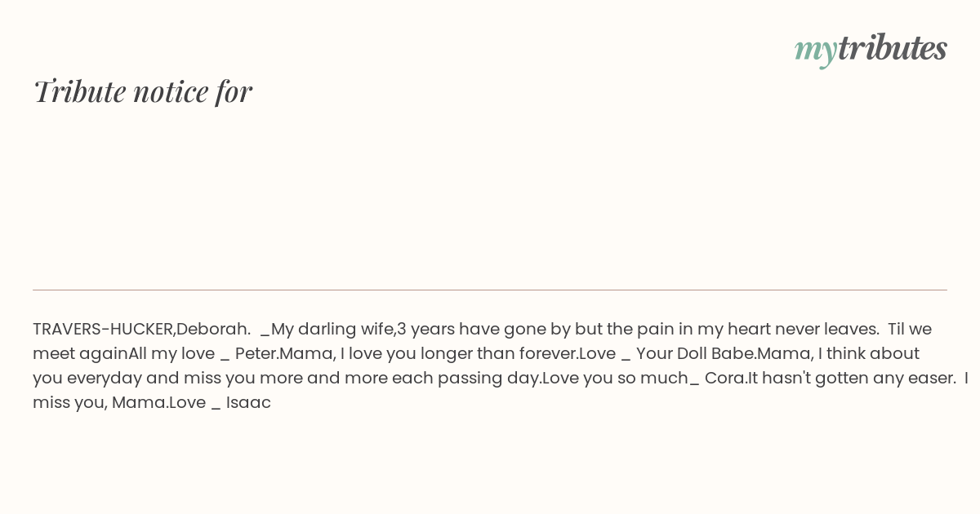The height and width of the screenshot is (514, 980).
Task: Click the words 'Til we' ending line one
Action: point(910,329)
